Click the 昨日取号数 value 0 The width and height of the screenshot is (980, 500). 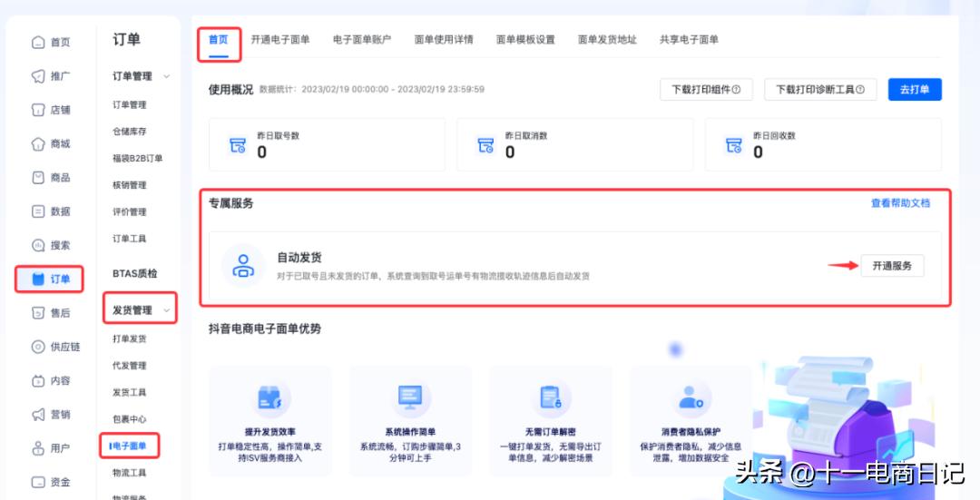[262, 152]
